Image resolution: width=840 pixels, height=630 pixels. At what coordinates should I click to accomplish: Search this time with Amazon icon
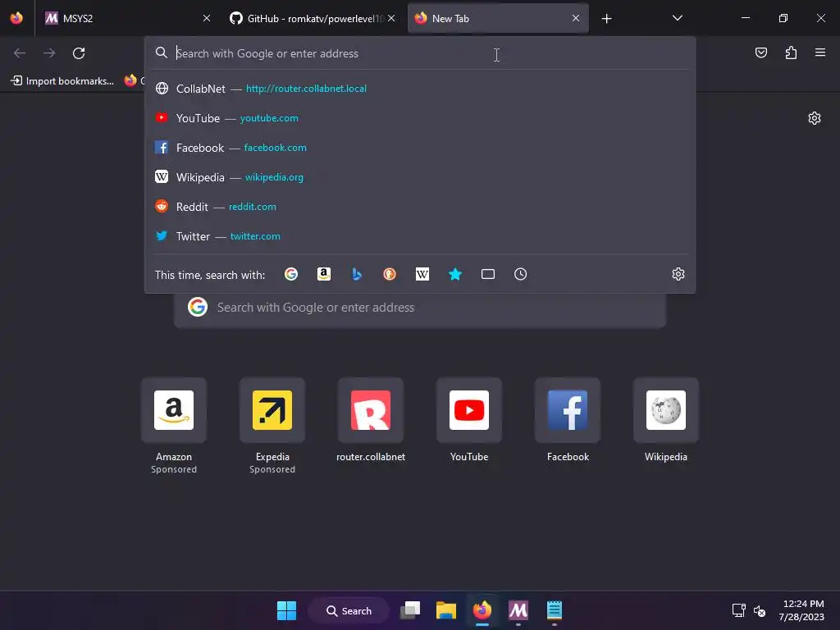[x=323, y=274]
